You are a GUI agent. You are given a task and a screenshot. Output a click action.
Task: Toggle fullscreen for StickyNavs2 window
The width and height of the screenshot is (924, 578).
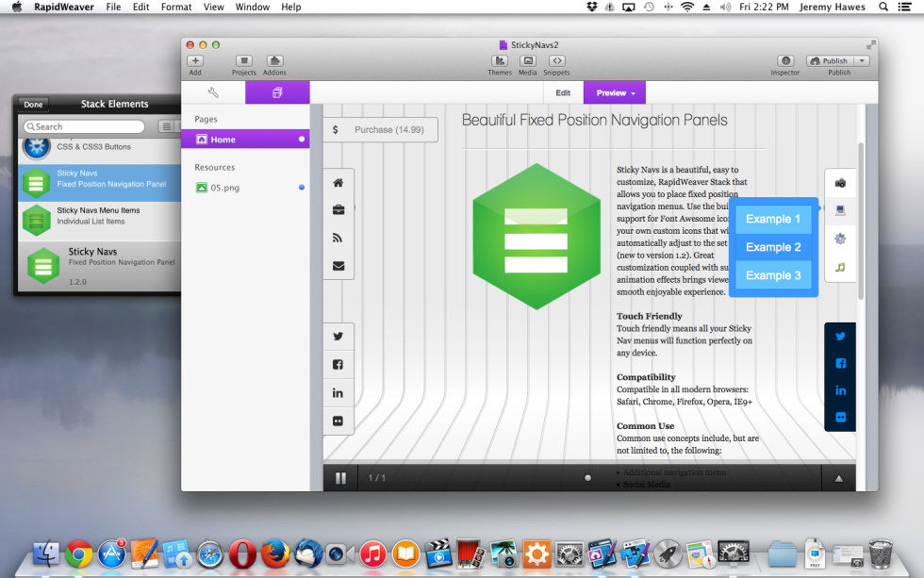tap(871, 44)
